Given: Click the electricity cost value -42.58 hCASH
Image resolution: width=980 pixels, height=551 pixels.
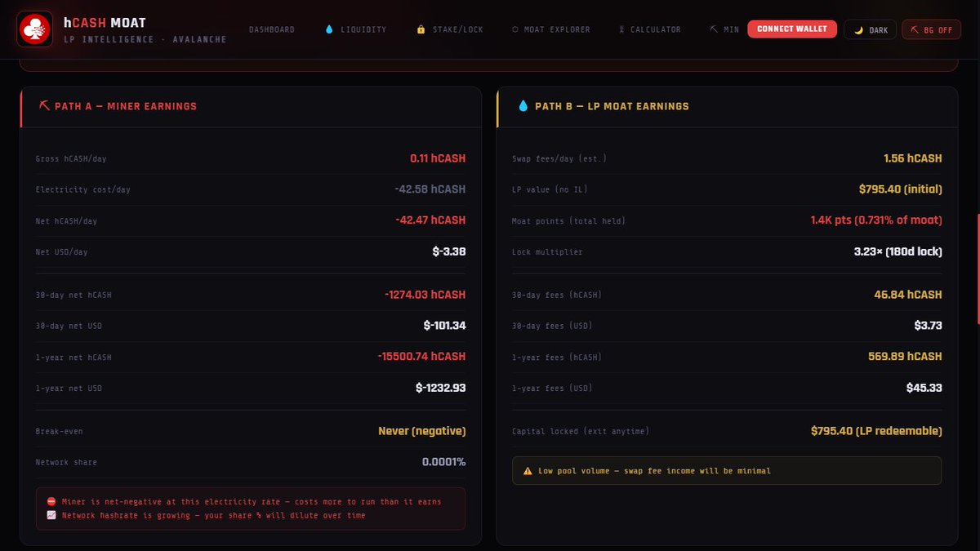Looking at the screenshot, I should tap(430, 189).
